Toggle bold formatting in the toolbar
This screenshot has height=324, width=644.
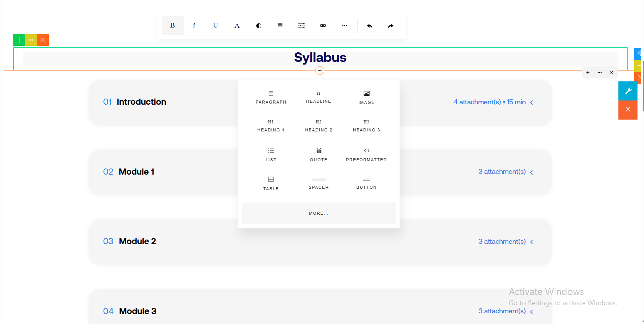click(172, 26)
